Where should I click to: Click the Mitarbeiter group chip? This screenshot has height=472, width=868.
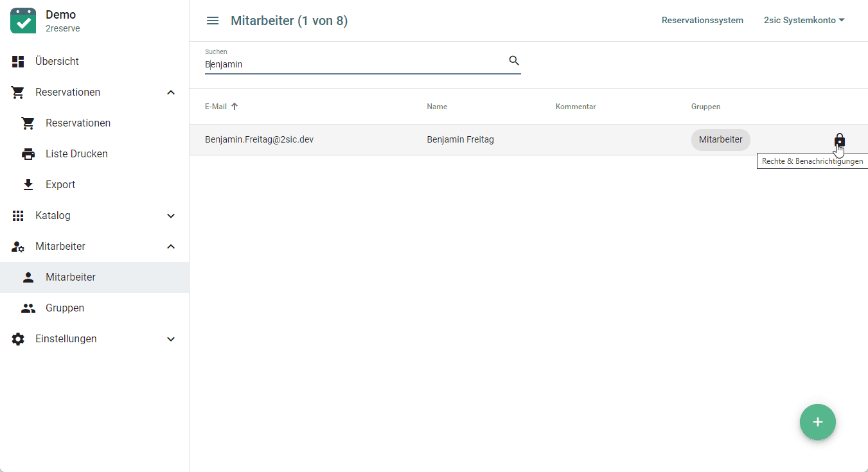(720, 140)
